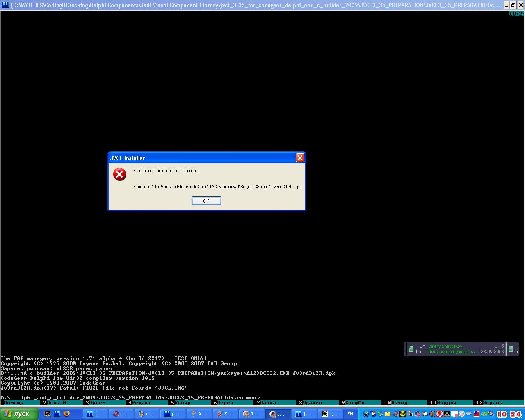Click the red Opera tray icon
This screenshot has height=420, width=525.
395,414
